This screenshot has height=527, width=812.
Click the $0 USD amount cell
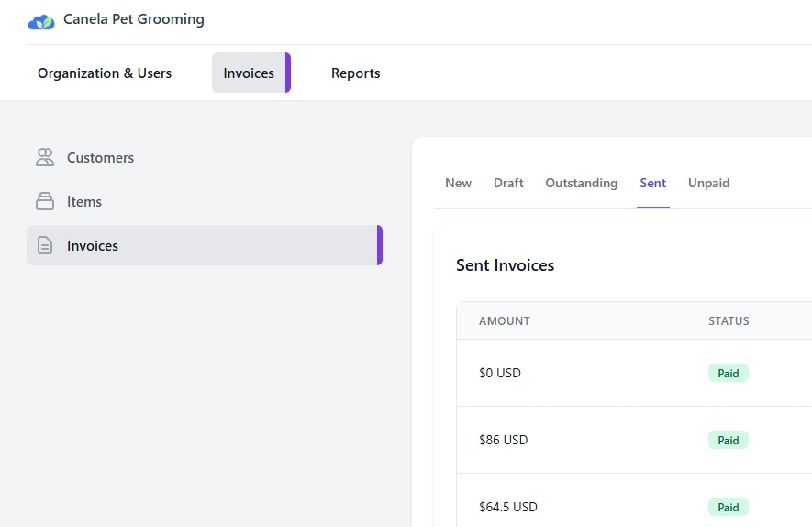click(x=500, y=373)
